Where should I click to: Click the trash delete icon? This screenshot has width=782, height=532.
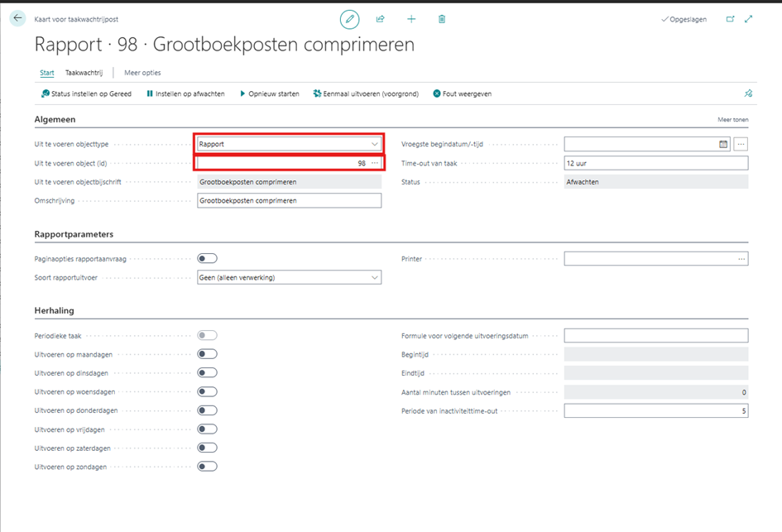tap(442, 19)
